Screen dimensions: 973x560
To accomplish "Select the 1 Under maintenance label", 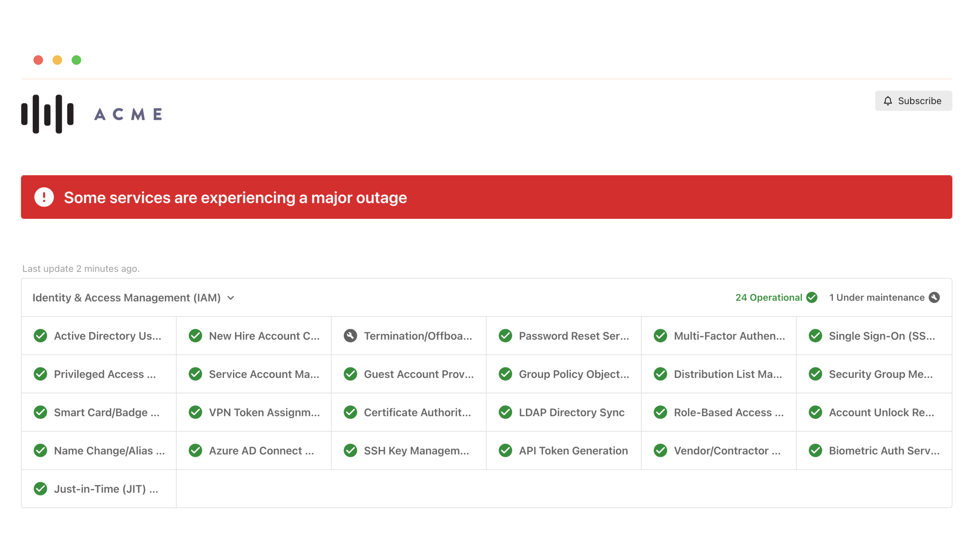I will coord(876,297).
